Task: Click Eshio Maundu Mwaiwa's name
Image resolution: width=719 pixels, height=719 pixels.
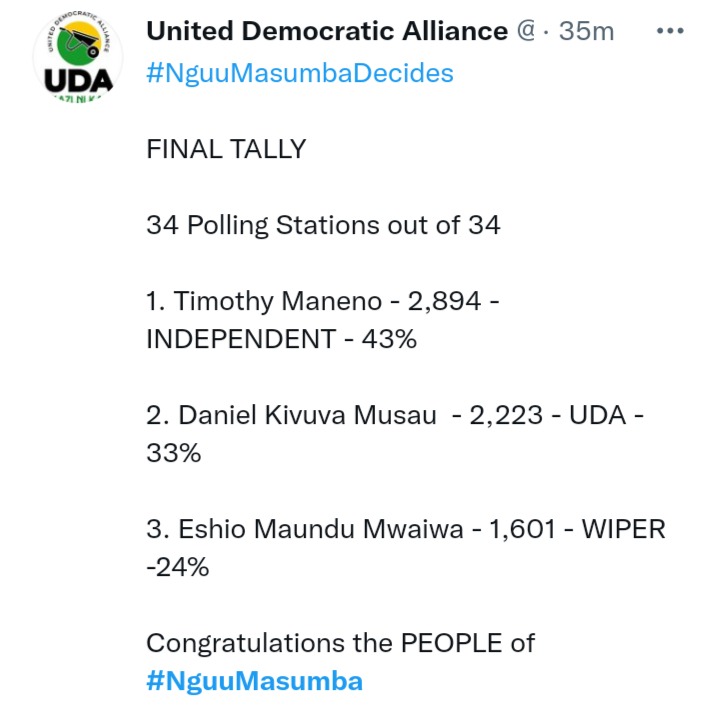Action: [321, 529]
